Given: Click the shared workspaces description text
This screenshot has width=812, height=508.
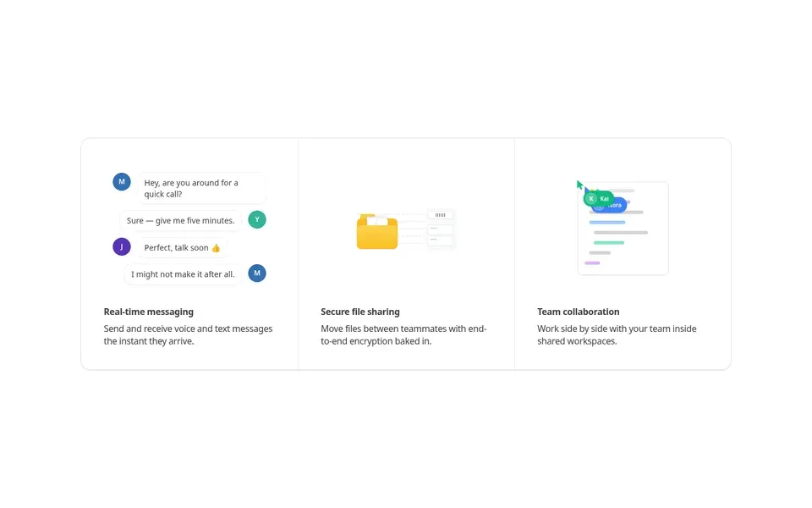Looking at the screenshot, I should click(x=617, y=335).
